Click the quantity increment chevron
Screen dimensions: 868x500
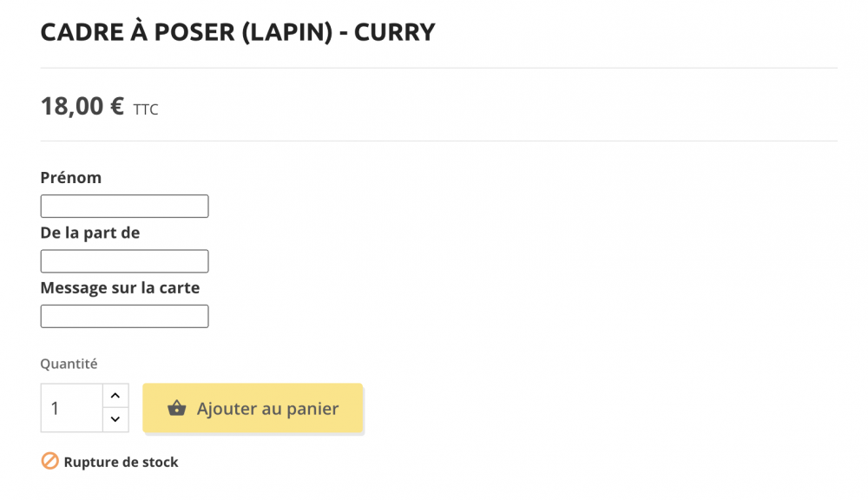pyautogui.click(x=115, y=395)
